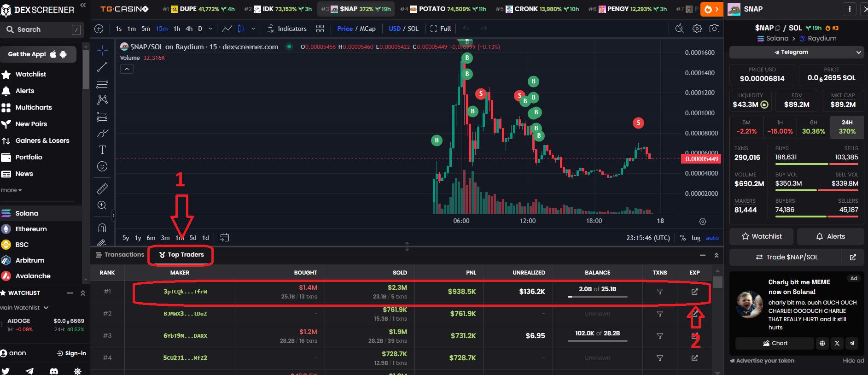Open Gainers & Losers in the sidebar
The height and width of the screenshot is (375, 868).
[35, 141]
